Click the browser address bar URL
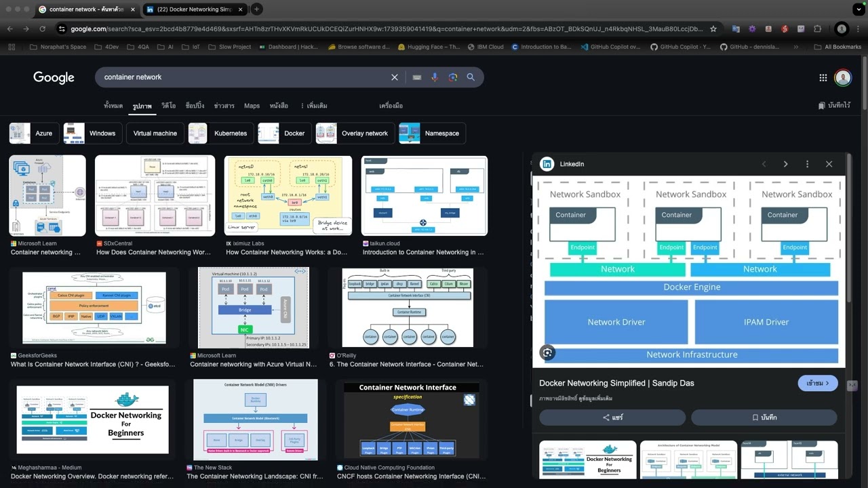 click(387, 29)
